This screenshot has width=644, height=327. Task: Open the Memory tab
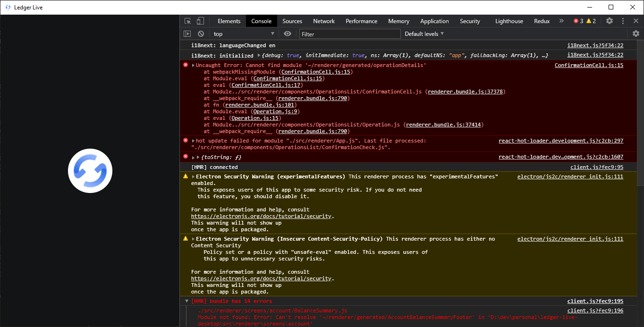click(x=399, y=21)
